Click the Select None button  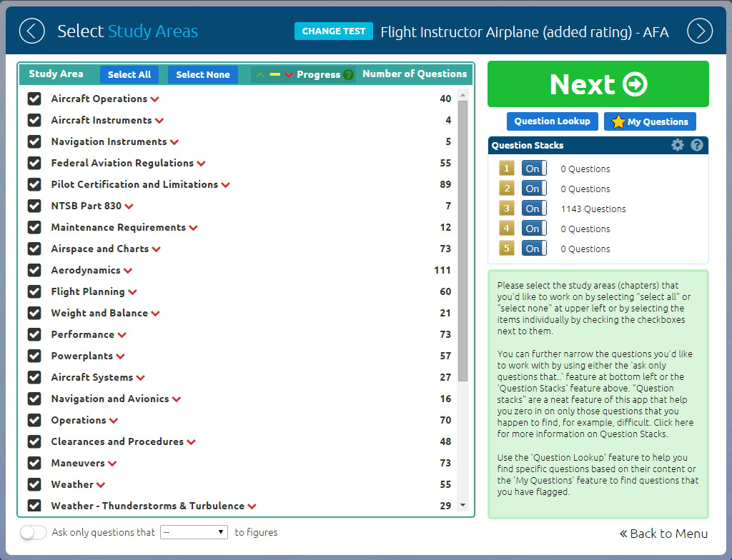202,75
